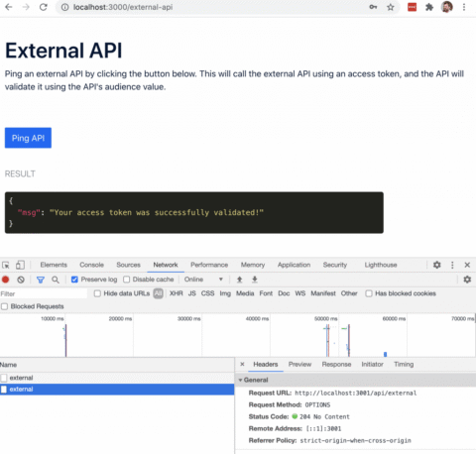The width and height of the screenshot is (476, 454).
Task: Activate the inspect element picker icon
Action: pos(6,265)
